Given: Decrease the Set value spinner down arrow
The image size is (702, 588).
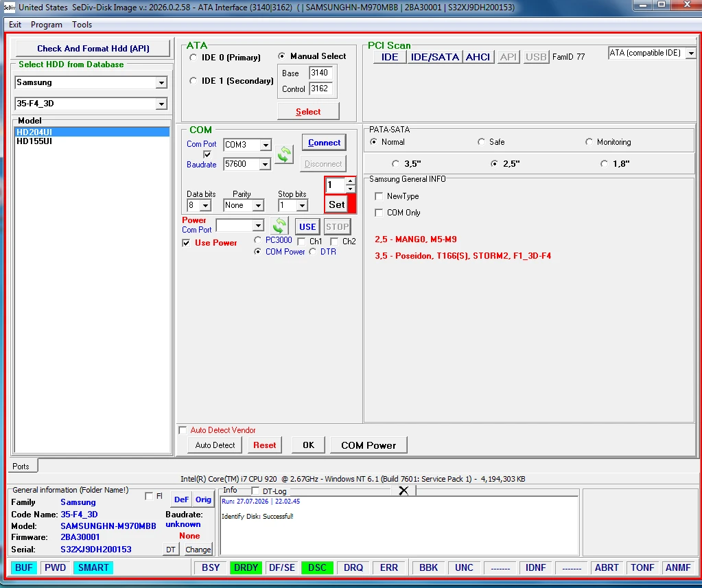Looking at the screenshot, I should [x=350, y=189].
